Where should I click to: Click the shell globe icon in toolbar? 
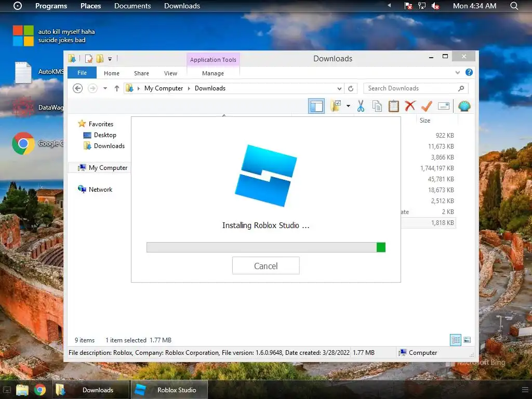pos(464,106)
